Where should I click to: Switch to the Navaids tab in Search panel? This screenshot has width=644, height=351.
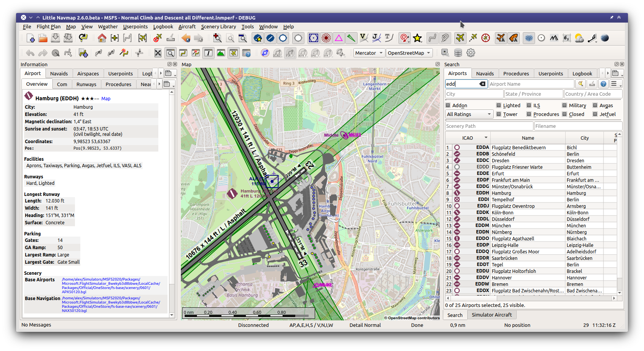pyautogui.click(x=485, y=73)
